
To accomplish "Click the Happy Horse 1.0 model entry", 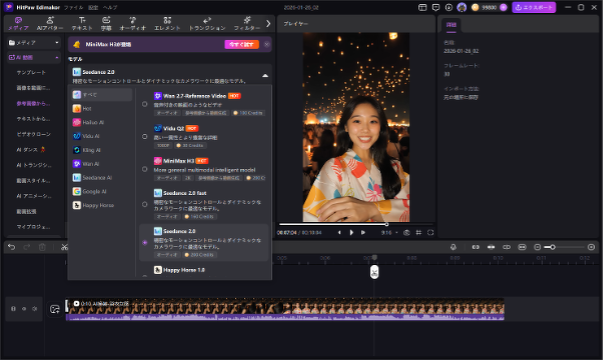I will pyautogui.click(x=204, y=270).
